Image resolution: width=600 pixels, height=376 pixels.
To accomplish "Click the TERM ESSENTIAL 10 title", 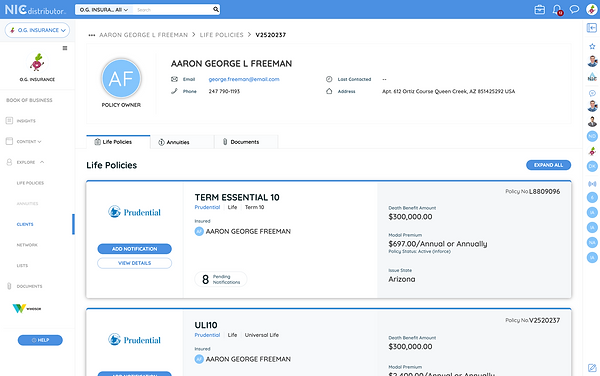I will coord(237,197).
